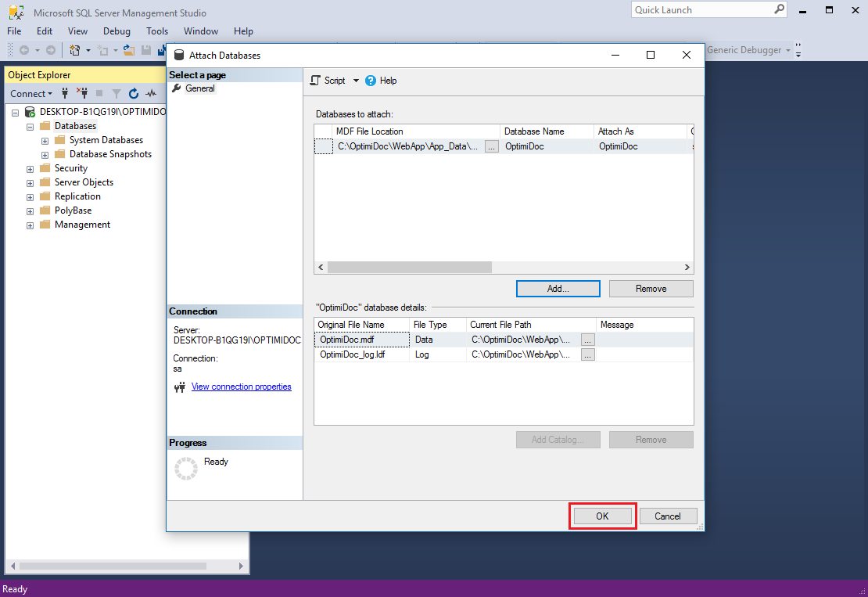
Task: Browse path for OptimiDoc_log.ldf file
Action: pyautogui.click(x=587, y=354)
